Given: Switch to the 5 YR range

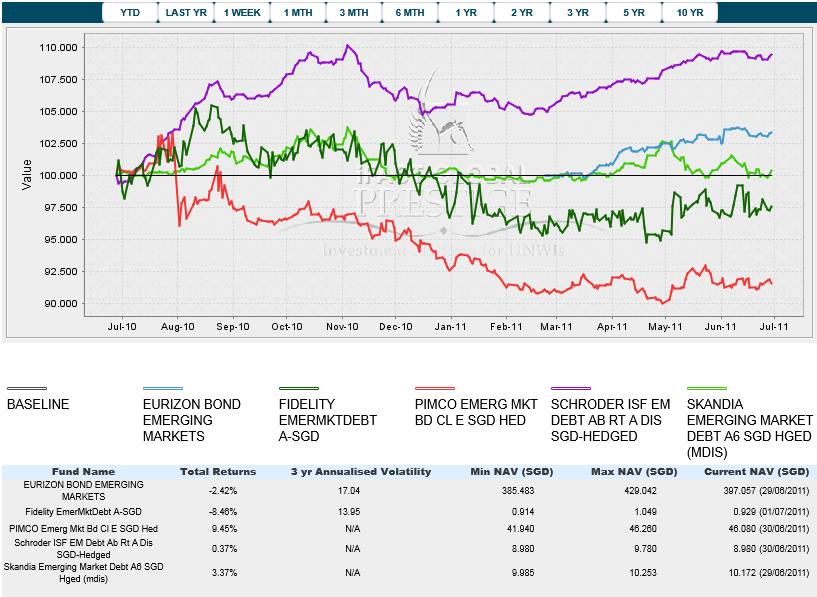Looking at the screenshot, I should pos(634,13).
